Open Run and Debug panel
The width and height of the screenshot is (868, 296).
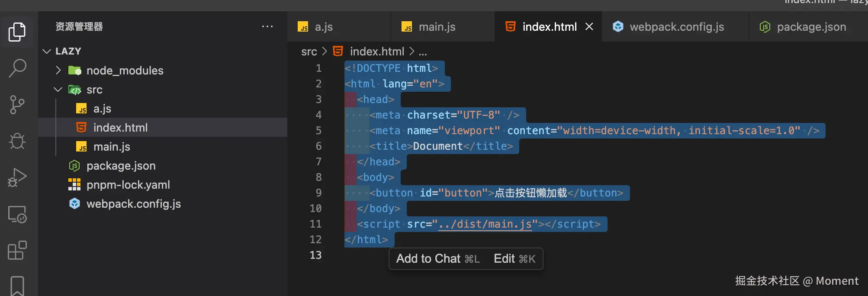pyautogui.click(x=17, y=177)
